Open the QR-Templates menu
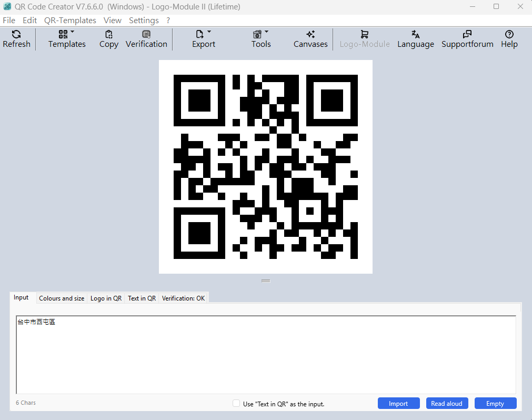 (70, 21)
